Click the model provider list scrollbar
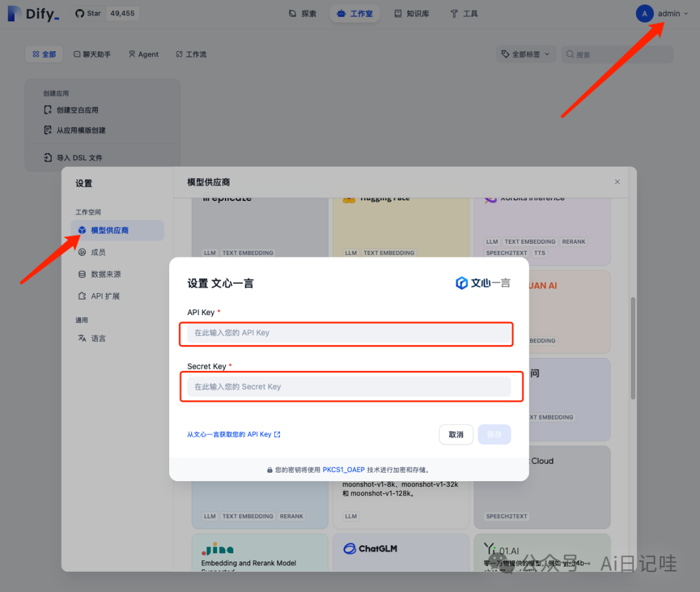 pyautogui.click(x=633, y=348)
